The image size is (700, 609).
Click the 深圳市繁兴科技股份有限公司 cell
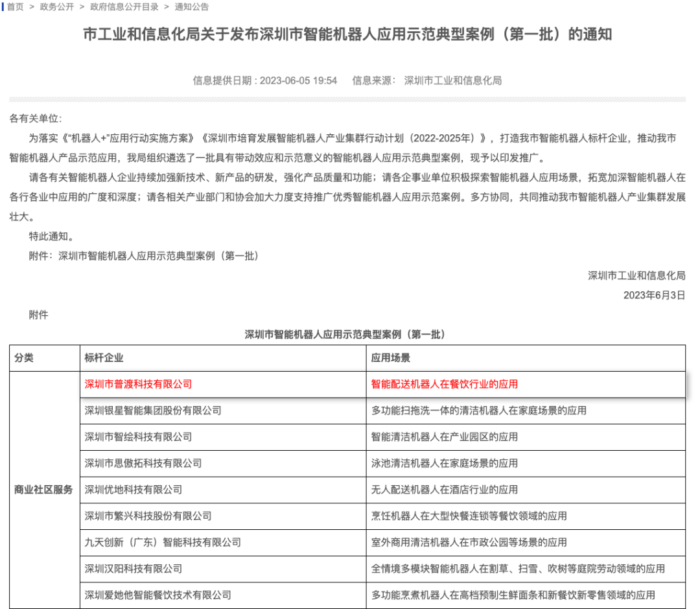point(148,516)
